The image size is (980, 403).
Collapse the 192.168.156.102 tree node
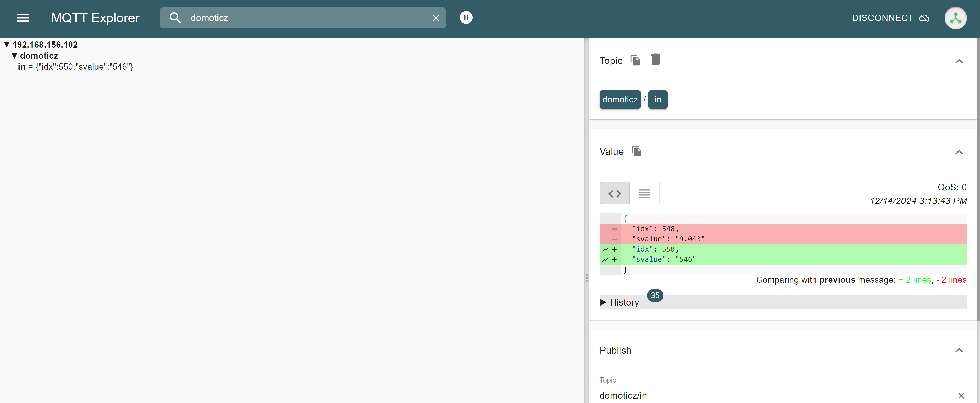7,45
